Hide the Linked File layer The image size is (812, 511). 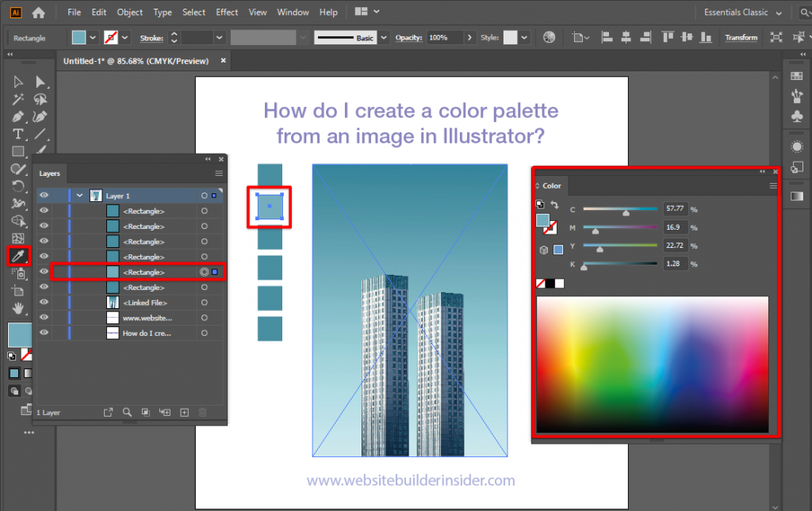tap(44, 303)
